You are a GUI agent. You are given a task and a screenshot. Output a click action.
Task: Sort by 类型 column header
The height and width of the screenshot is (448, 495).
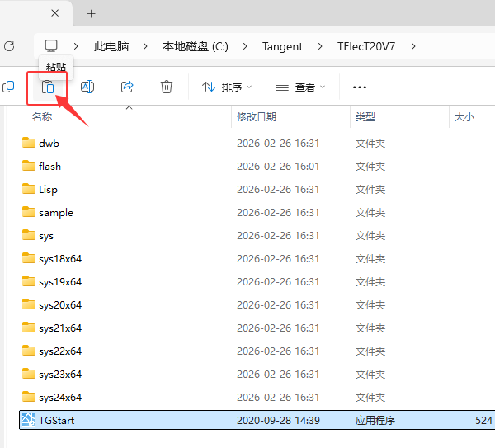[x=365, y=117]
